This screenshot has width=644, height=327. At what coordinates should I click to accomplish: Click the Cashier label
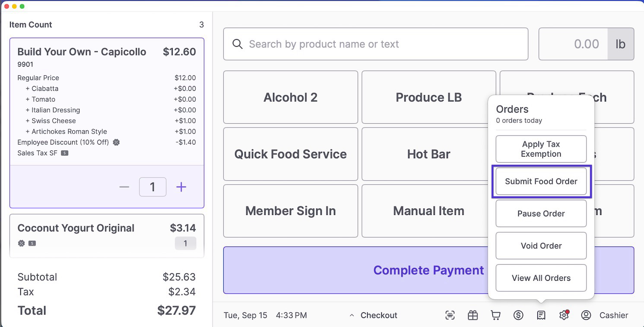tap(614, 315)
